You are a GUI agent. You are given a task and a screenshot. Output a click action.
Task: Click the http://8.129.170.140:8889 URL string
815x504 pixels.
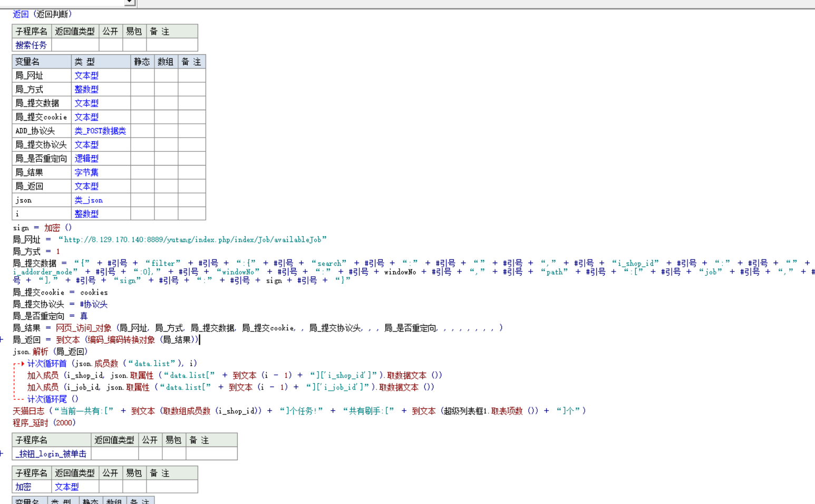[x=192, y=239]
